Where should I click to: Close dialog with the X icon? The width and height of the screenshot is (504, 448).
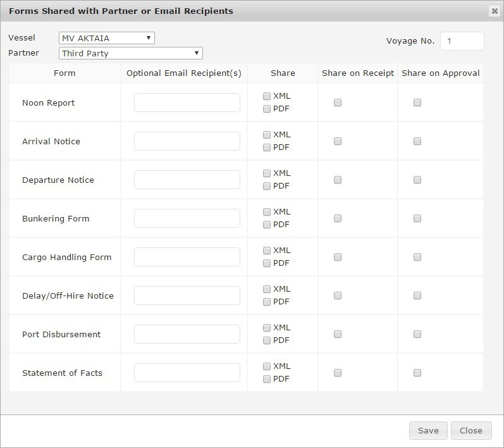494,11
